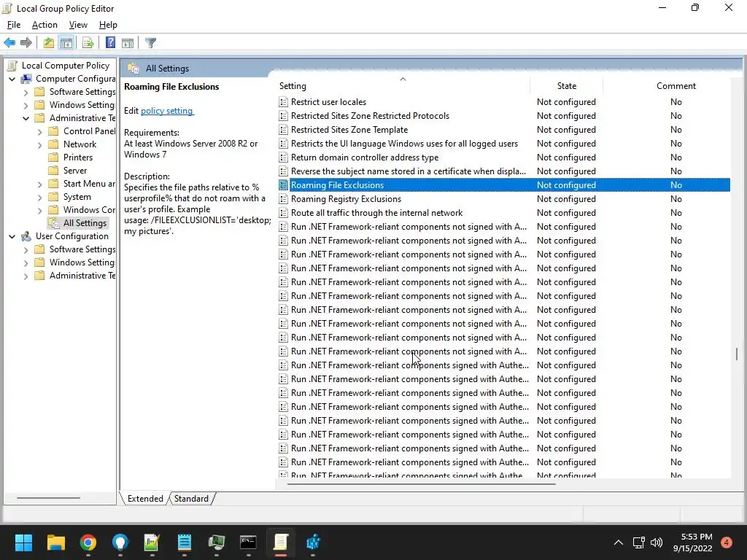Click the Computer Configuration node icon
The width and height of the screenshot is (747, 560).
pyautogui.click(x=27, y=79)
